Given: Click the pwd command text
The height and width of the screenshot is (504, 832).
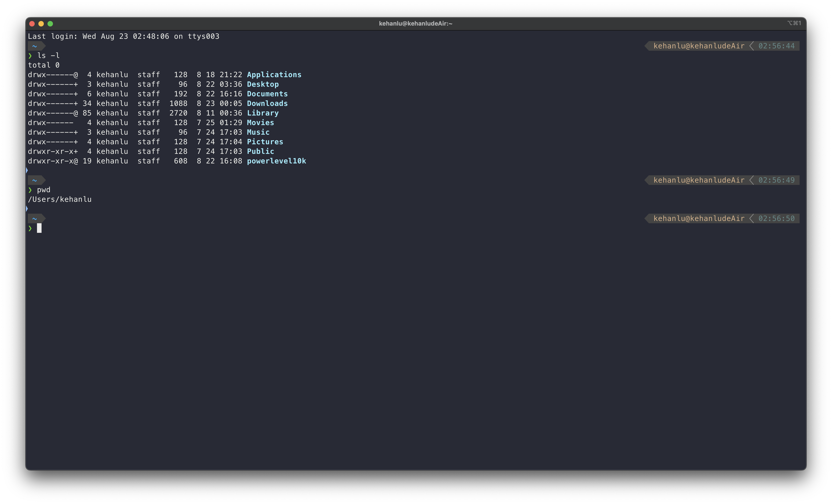Looking at the screenshot, I should coord(44,190).
